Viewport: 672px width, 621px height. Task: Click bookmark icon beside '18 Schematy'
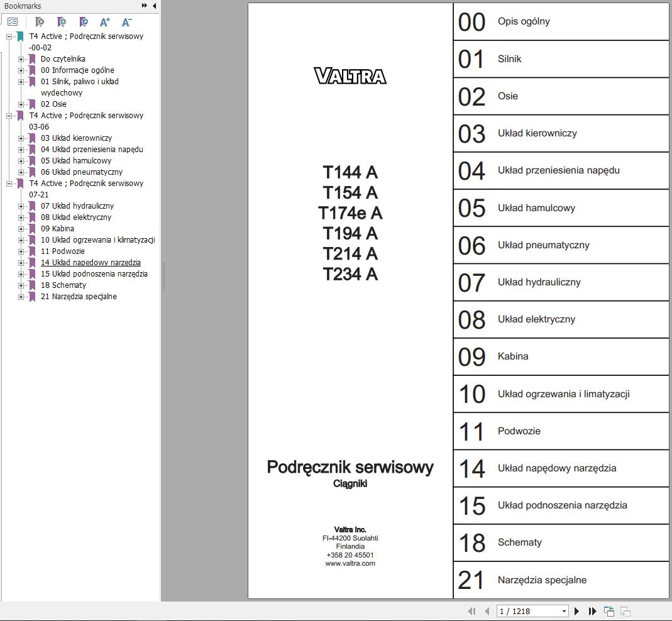32,285
